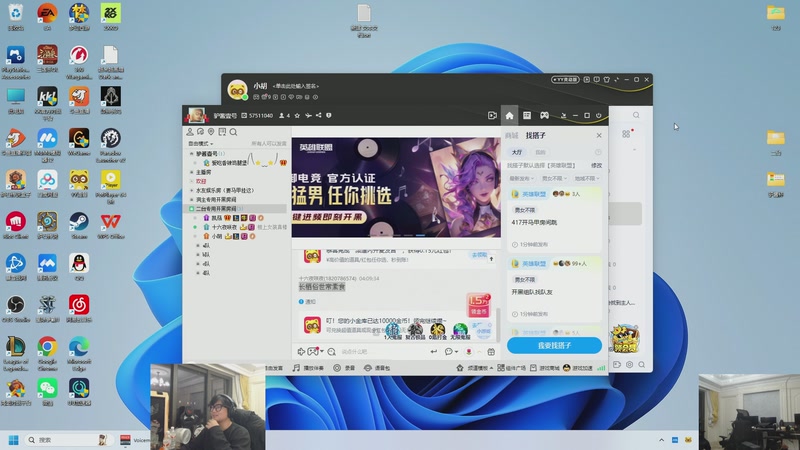800x450 pixels.
Task: Click the scroll-to-top arrow in chat area
Action: click(491, 259)
